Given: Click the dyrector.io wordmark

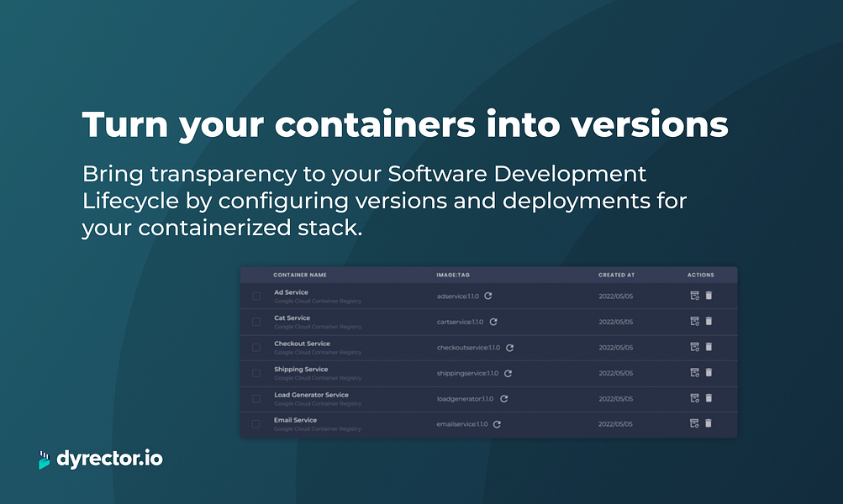Looking at the screenshot, I should pyautogui.click(x=109, y=459).
